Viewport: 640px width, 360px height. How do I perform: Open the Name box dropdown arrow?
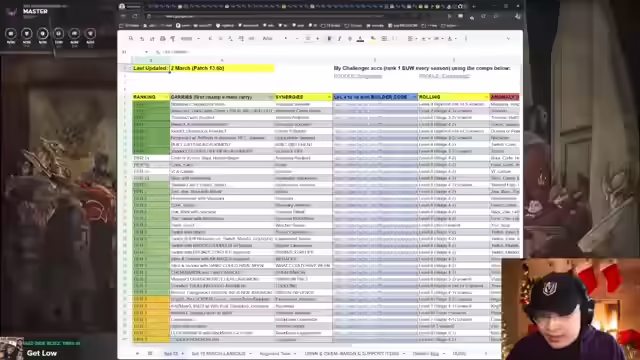(x=146, y=52)
